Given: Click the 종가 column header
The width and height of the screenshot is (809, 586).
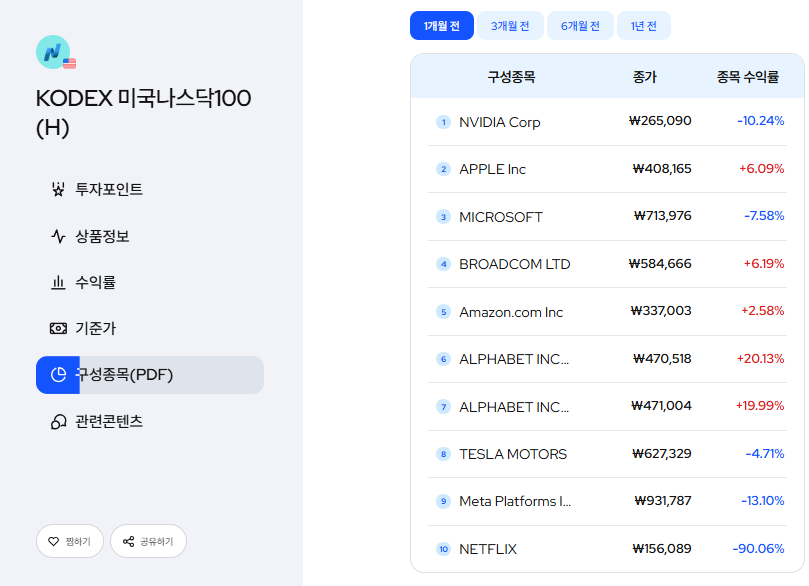Looking at the screenshot, I should [x=644, y=77].
